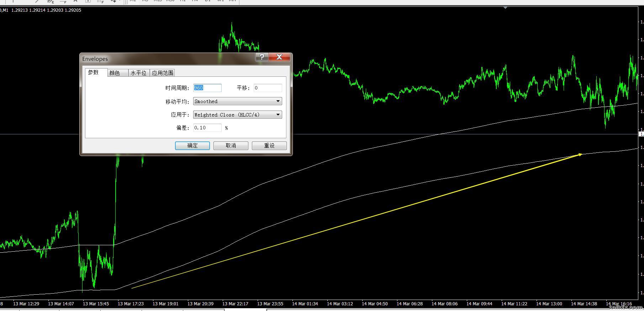Click time axis label 13 Mar 19:01
Viewport: 644px width, 311px height.
point(165,304)
